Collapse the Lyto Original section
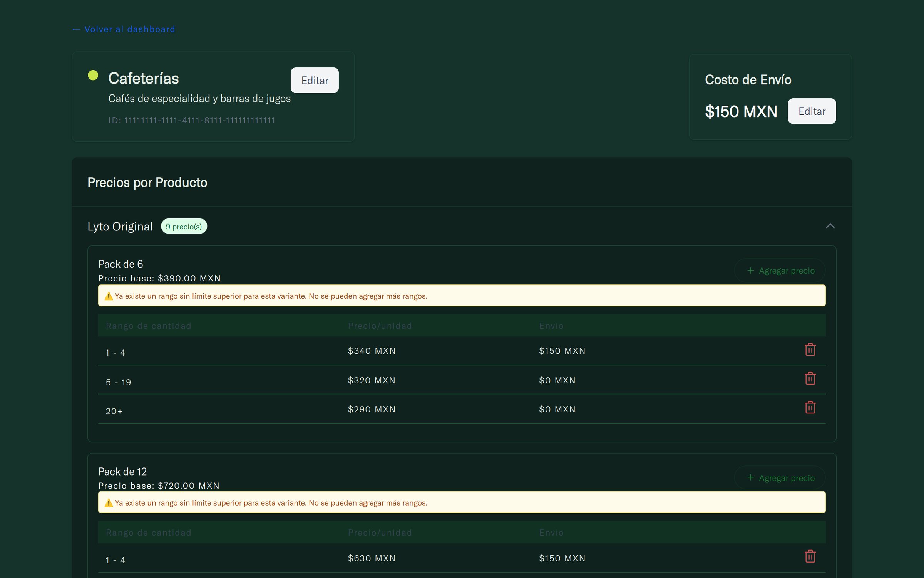 click(x=830, y=226)
